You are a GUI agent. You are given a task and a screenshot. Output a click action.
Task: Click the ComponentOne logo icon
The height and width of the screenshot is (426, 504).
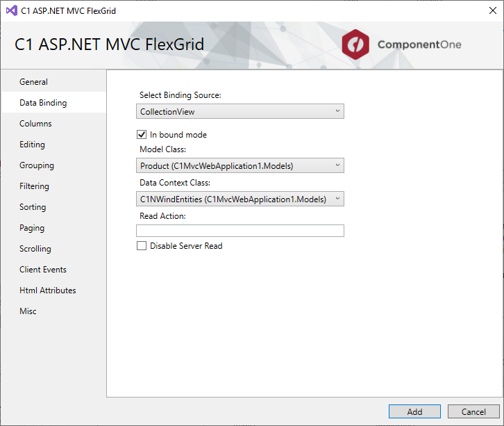tap(356, 44)
